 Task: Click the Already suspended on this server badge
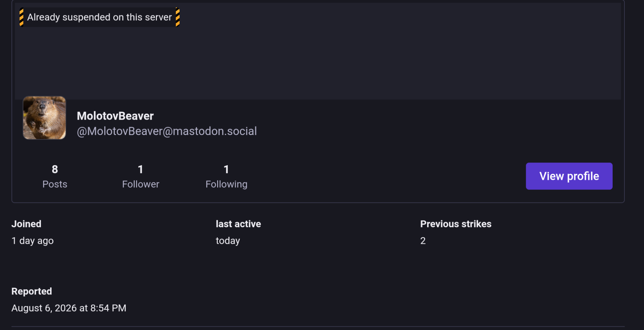click(100, 17)
